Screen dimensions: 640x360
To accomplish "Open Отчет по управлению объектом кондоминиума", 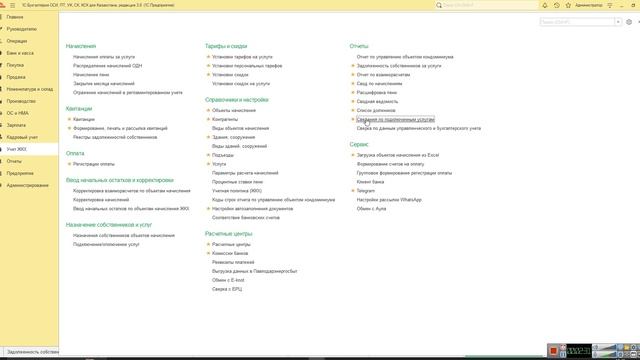I will point(405,57).
